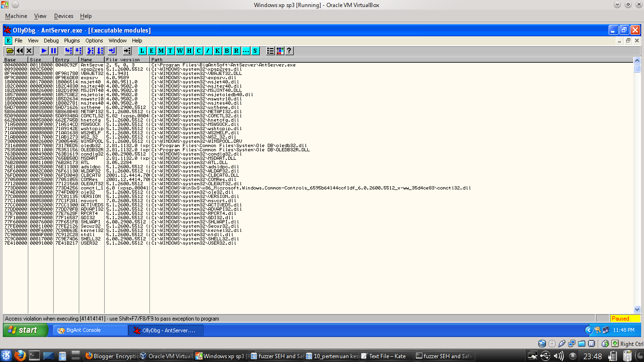
Task: Open Threads window with T button
Action: (170, 50)
